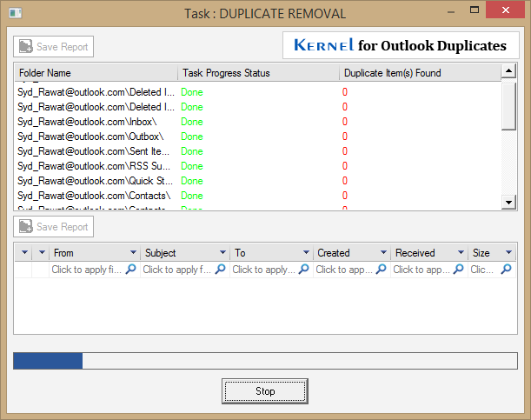The height and width of the screenshot is (420, 531).
Task: Click the Received filter magnifier icon
Action: (459, 269)
